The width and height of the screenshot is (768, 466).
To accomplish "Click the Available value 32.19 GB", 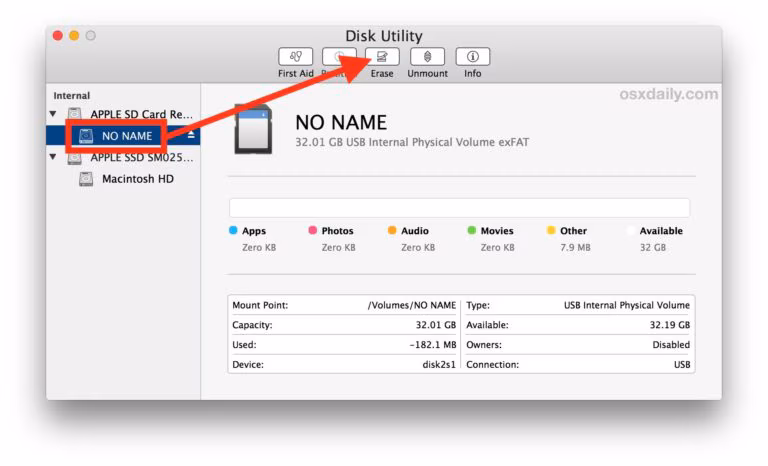I will (670, 325).
